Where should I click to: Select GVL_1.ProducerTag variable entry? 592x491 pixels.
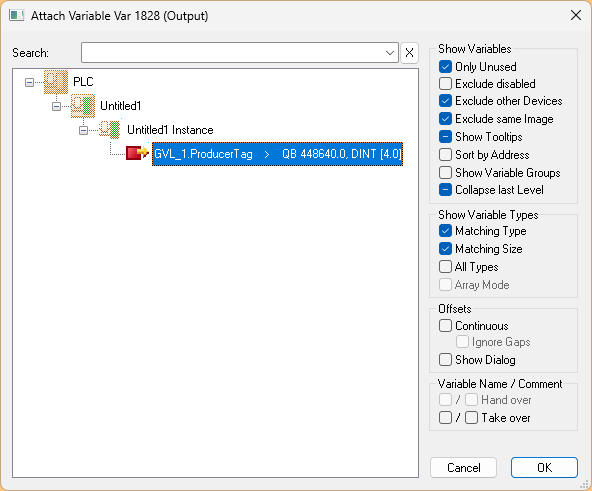pyautogui.click(x=278, y=154)
